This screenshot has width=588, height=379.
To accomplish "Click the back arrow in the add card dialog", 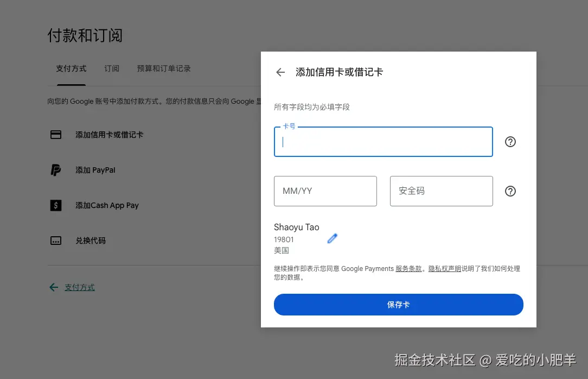I will tap(280, 72).
